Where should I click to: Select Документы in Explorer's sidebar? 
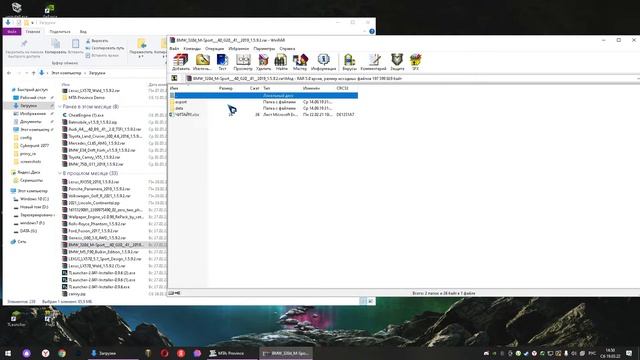point(31,122)
